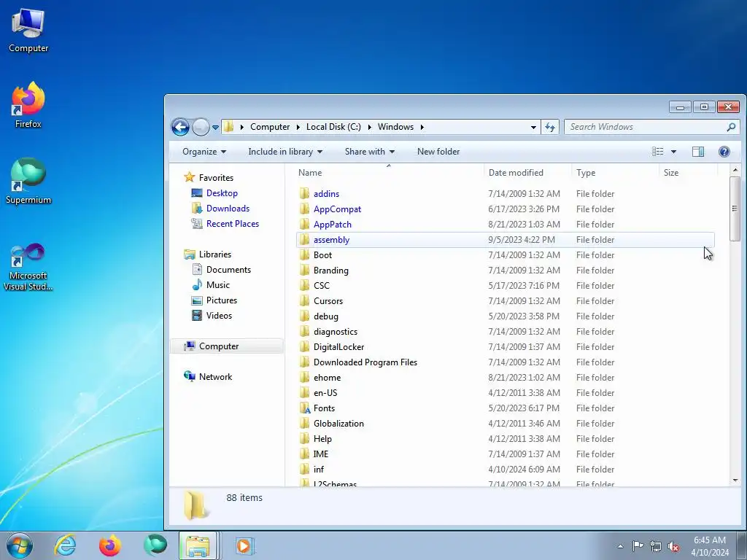Expand the arrow after Computer in breadcrumb
Image resolution: width=747 pixels, height=560 pixels.
(298, 127)
